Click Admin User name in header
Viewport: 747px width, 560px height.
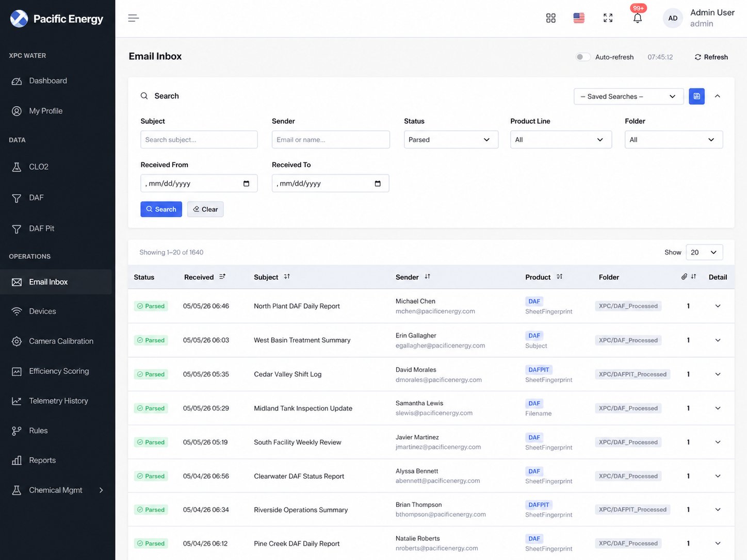point(712,12)
